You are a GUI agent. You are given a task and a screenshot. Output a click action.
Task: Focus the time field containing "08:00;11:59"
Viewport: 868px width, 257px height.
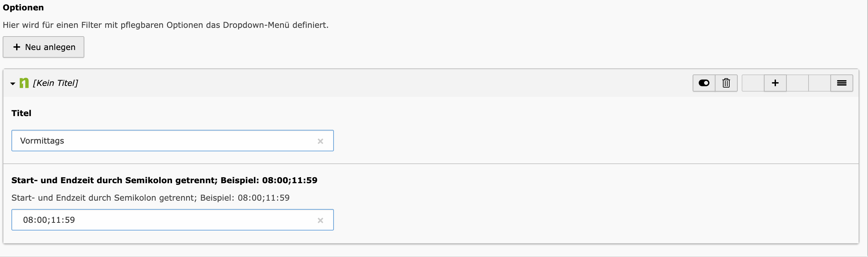(162, 220)
